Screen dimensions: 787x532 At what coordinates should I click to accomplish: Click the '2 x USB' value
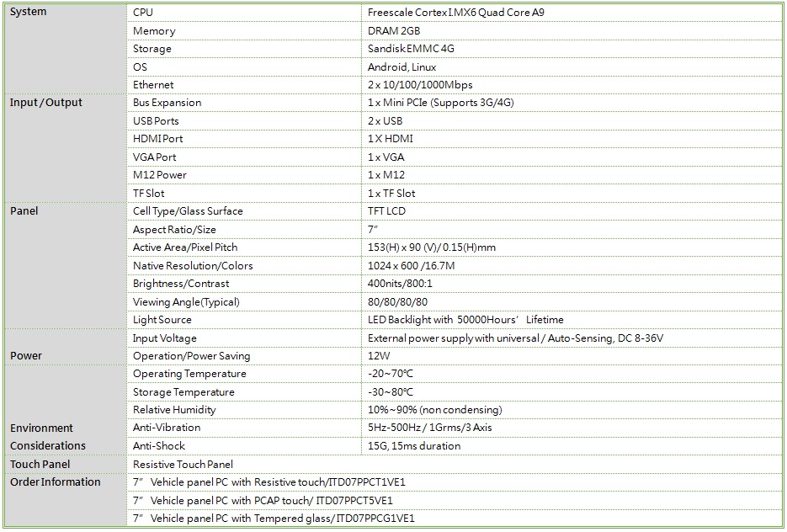click(x=385, y=121)
